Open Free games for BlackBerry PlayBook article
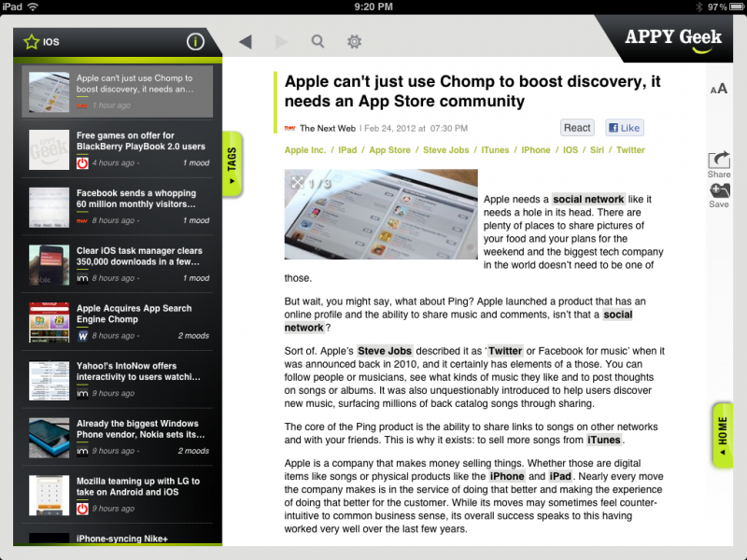 pyautogui.click(x=118, y=149)
